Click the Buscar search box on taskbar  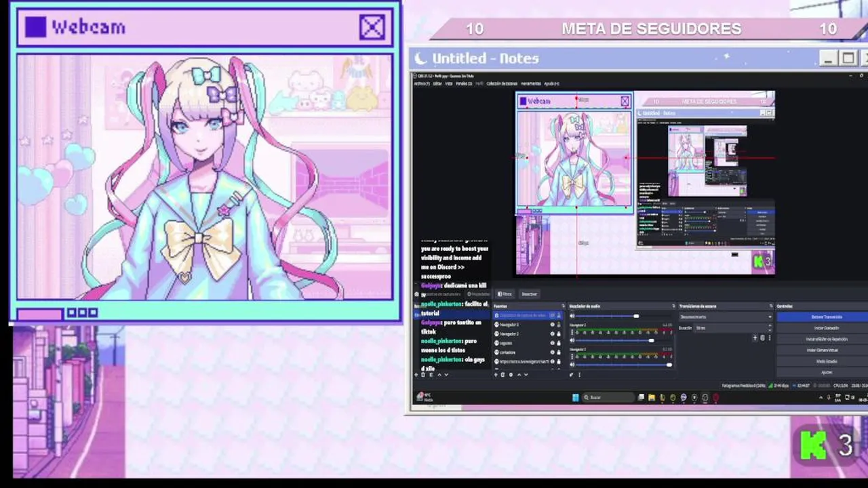coord(608,397)
